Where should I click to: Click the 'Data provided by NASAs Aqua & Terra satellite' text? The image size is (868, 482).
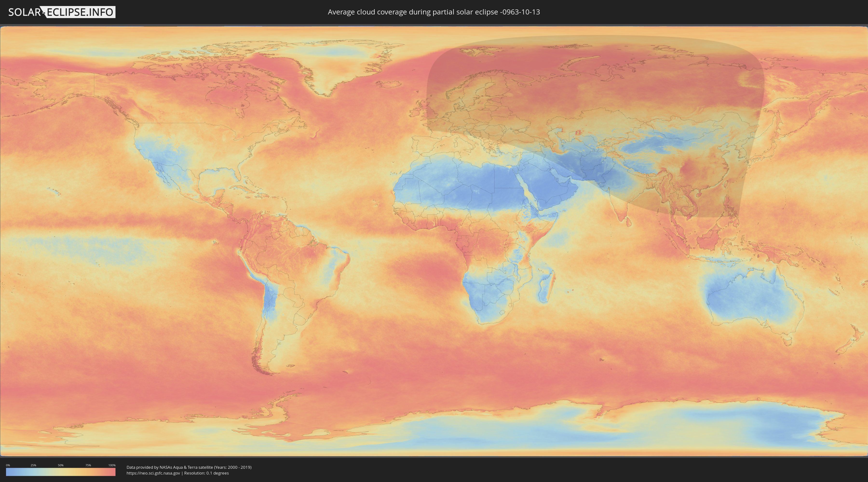(170, 467)
